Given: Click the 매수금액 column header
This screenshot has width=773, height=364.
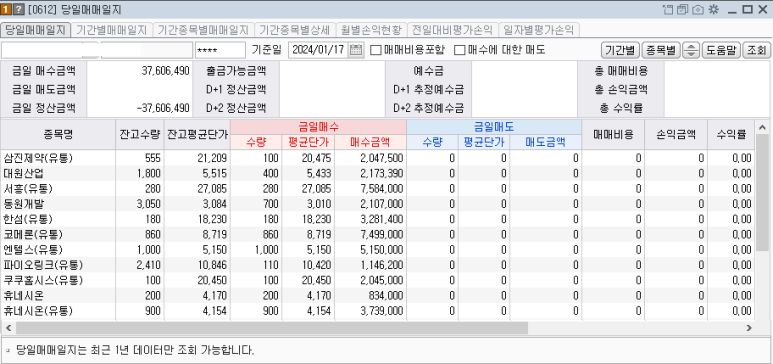Looking at the screenshot, I should 370,142.
